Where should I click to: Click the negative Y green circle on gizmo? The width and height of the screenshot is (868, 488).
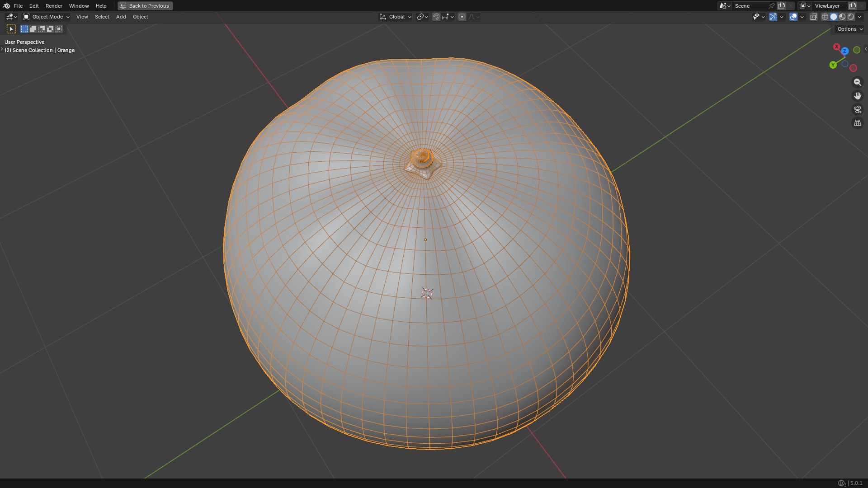coord(857,50)
